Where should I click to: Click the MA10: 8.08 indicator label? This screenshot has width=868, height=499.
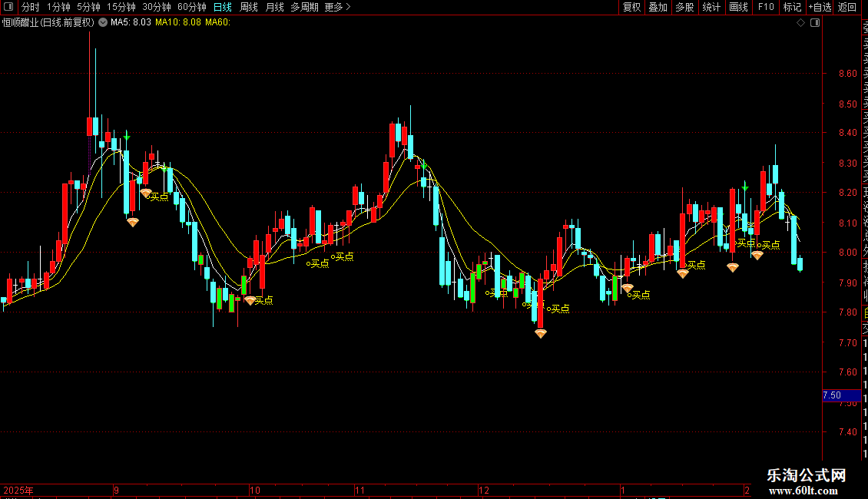pyautogui.click(x=178, y=23)
